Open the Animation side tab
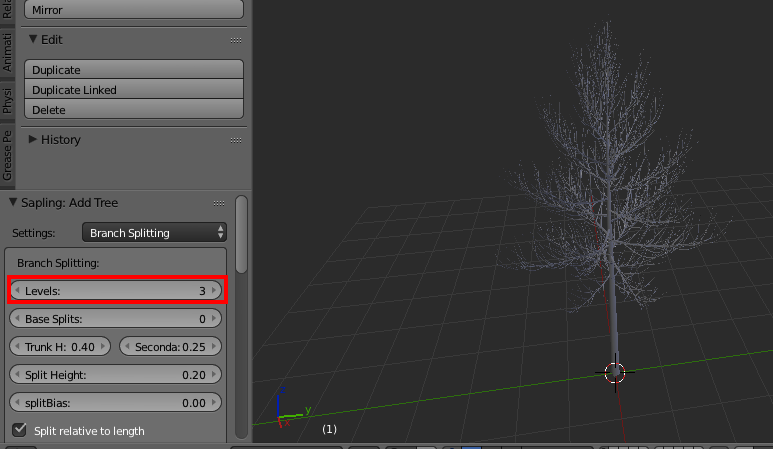Image resolution: width=773 pixels, height=449 pixels. [x=7, y=52]
